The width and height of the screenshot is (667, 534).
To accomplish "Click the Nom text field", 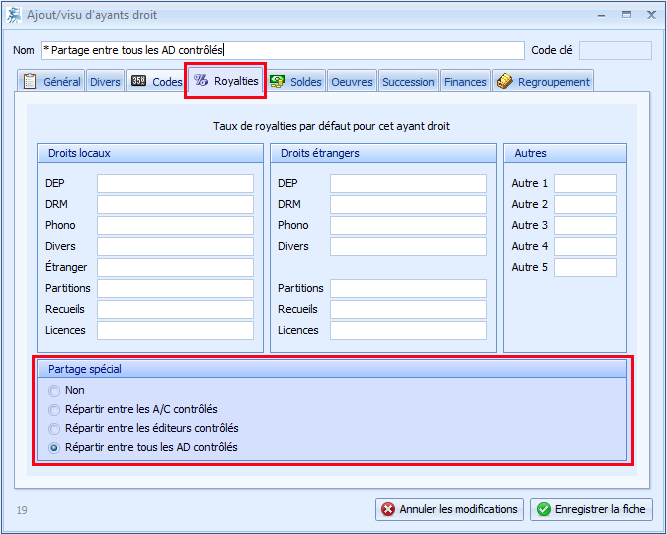I will (281, 50).
